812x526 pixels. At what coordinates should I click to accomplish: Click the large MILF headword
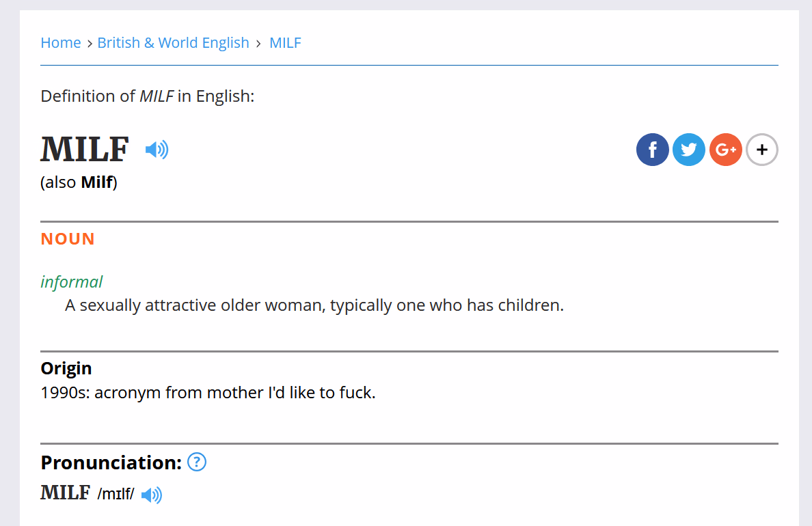[85, 149]
